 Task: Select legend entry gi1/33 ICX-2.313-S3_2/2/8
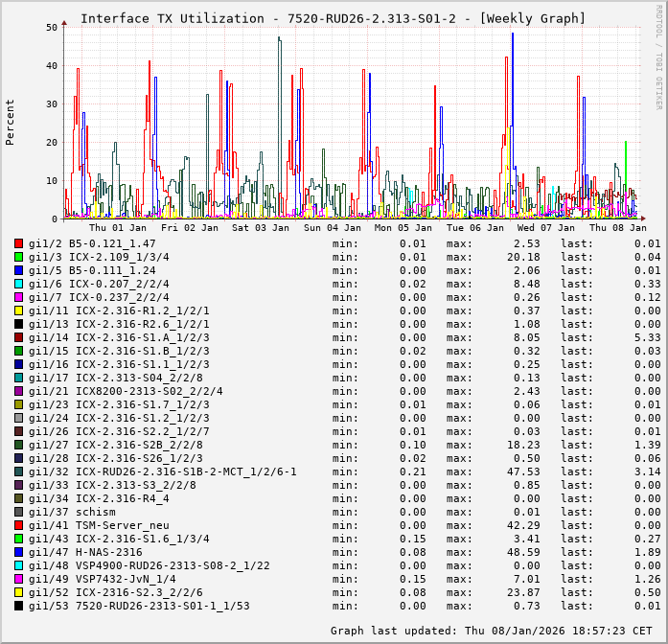(x=112, y=485)
